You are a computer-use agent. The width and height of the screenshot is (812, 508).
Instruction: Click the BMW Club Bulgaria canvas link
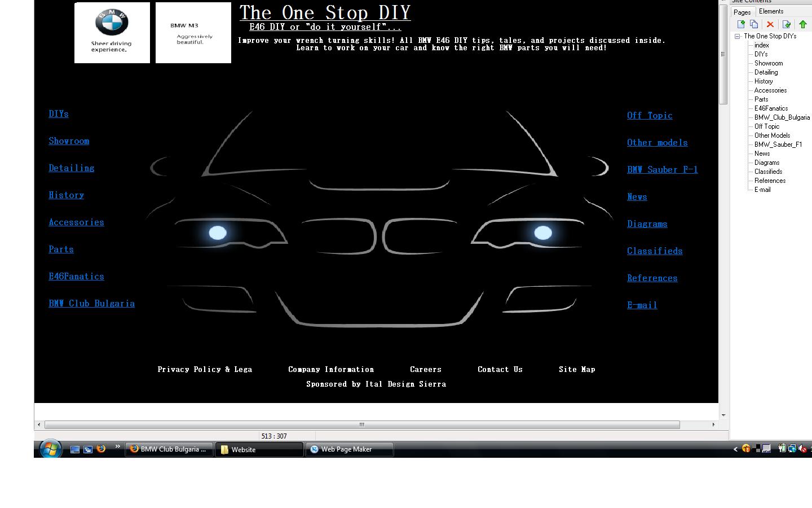(92, 303)
